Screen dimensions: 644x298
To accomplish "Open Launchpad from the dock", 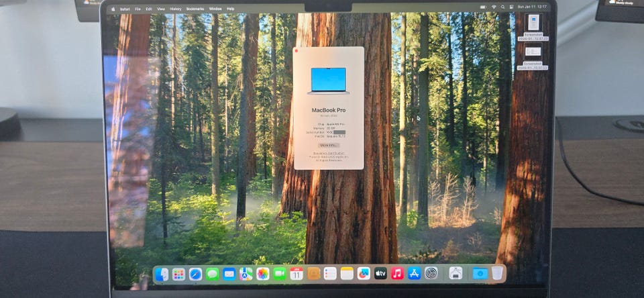I will (x=178, y=274).
